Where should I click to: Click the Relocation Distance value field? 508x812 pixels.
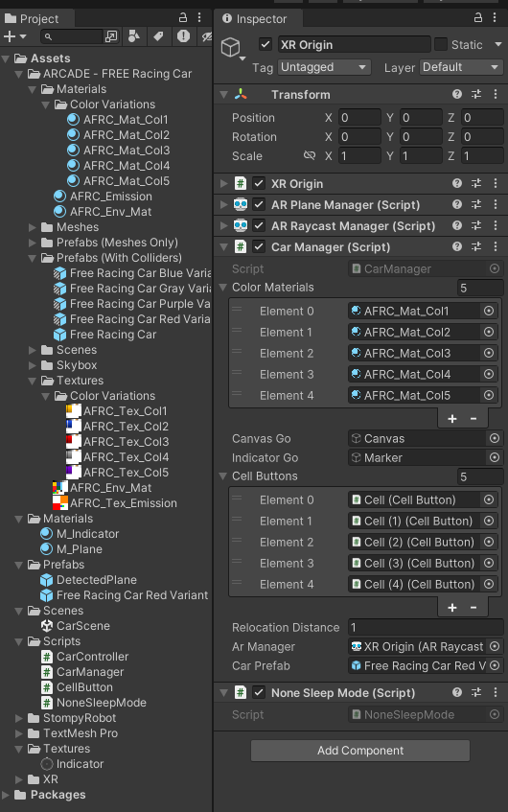click(426, 627)
